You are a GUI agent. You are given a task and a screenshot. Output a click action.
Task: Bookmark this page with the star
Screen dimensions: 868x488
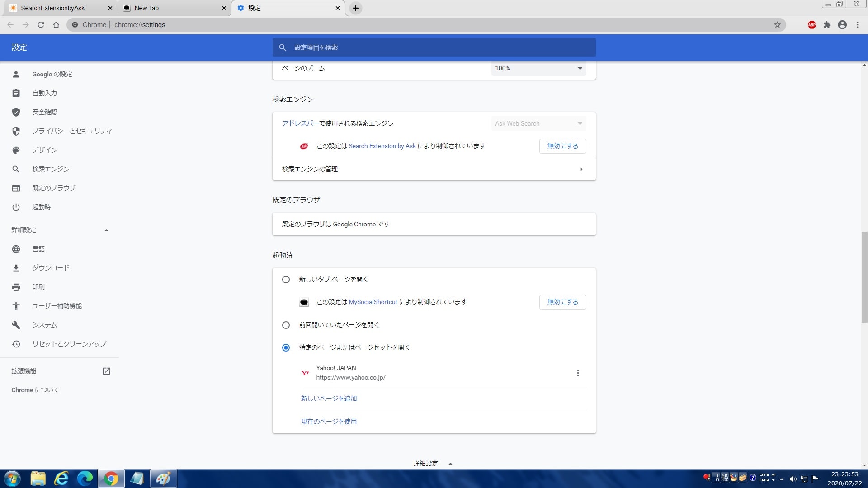coord(778,25)
